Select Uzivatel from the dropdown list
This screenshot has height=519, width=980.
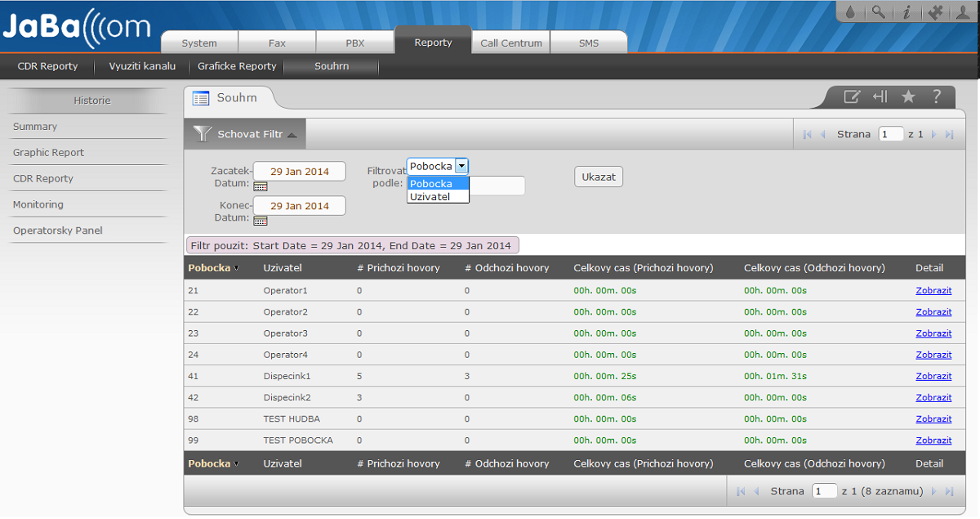point(430,196)
